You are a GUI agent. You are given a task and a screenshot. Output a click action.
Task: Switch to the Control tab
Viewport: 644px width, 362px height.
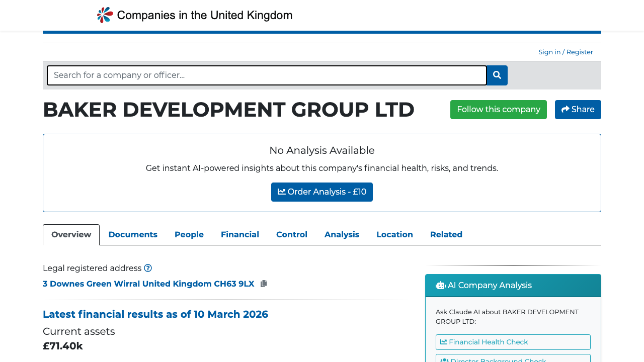(x=291, y=234)
